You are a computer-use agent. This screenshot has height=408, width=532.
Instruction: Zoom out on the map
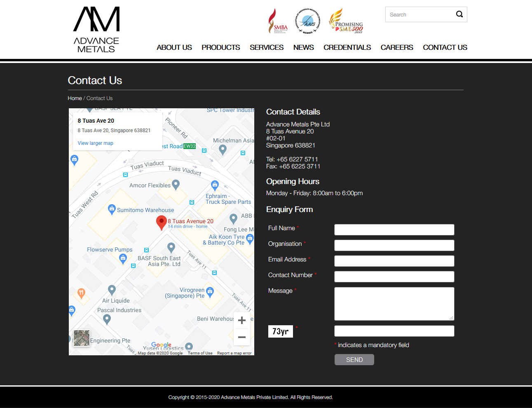point(242,337)
